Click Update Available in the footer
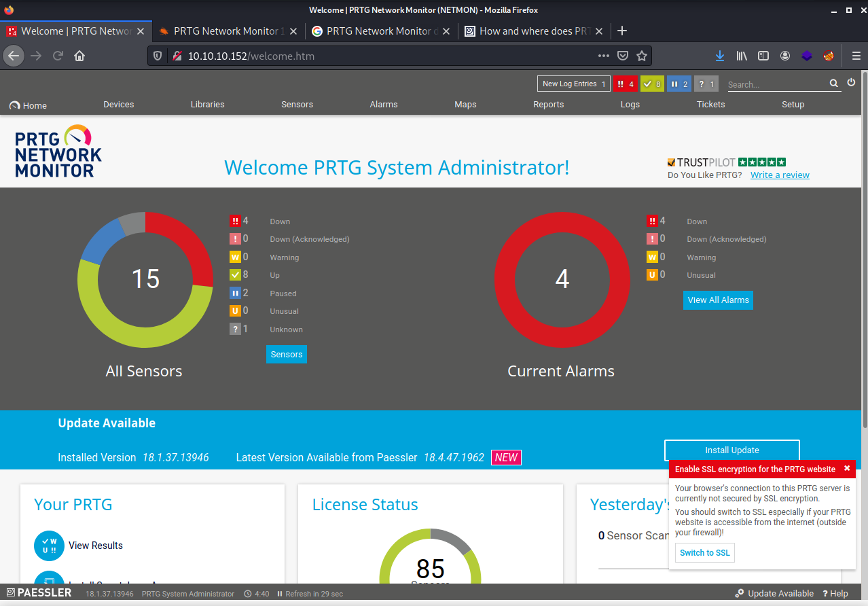Screen dimensions: 868x606 click(774, 594)
